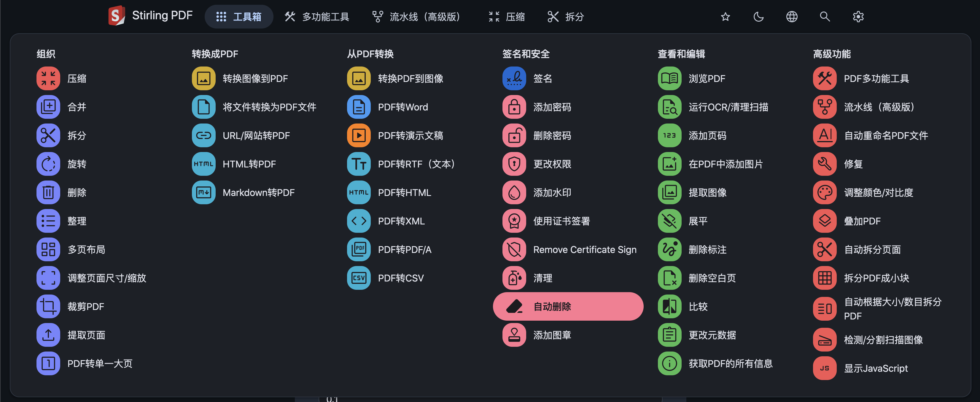The image size is (980, 402).
Task: Open the 显示JavaScript JS icon
Action: [824, 368]
